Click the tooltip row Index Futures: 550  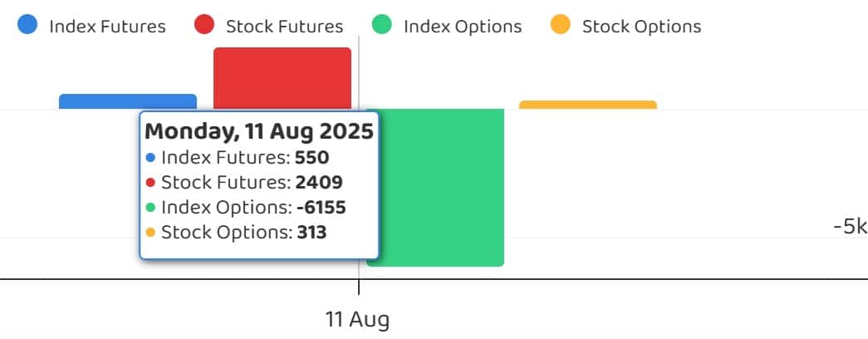pyautogui.click(x=238, y=158)
